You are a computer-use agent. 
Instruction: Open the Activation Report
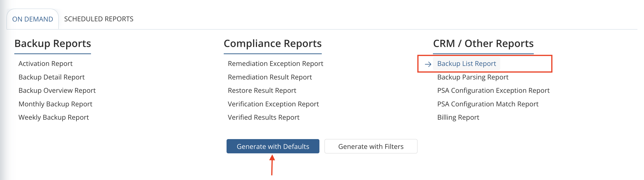point(45,64)
